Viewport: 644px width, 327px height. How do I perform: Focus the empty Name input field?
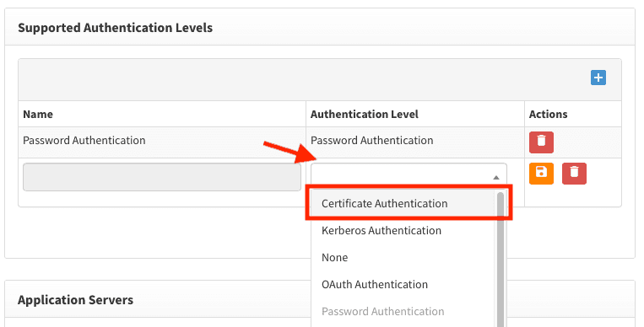[162, 177]
